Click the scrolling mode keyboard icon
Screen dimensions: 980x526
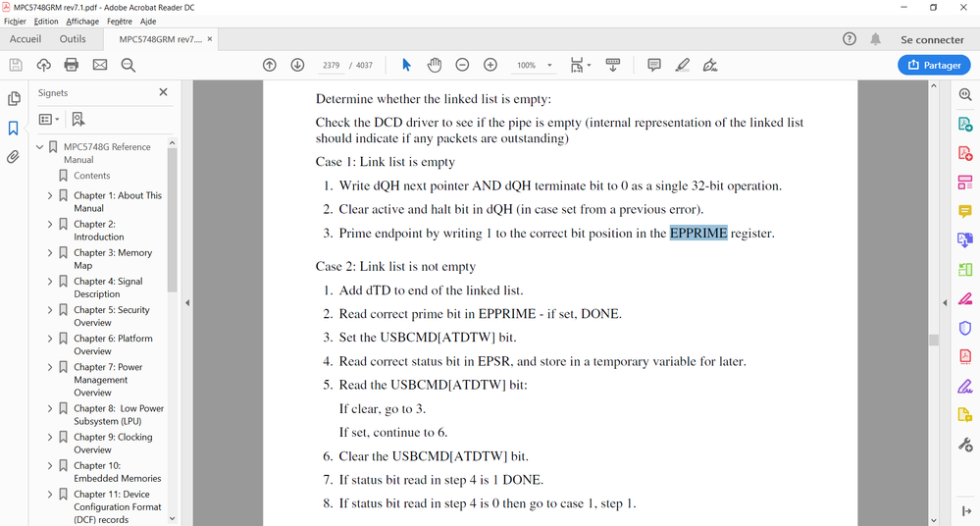(613, 65)
